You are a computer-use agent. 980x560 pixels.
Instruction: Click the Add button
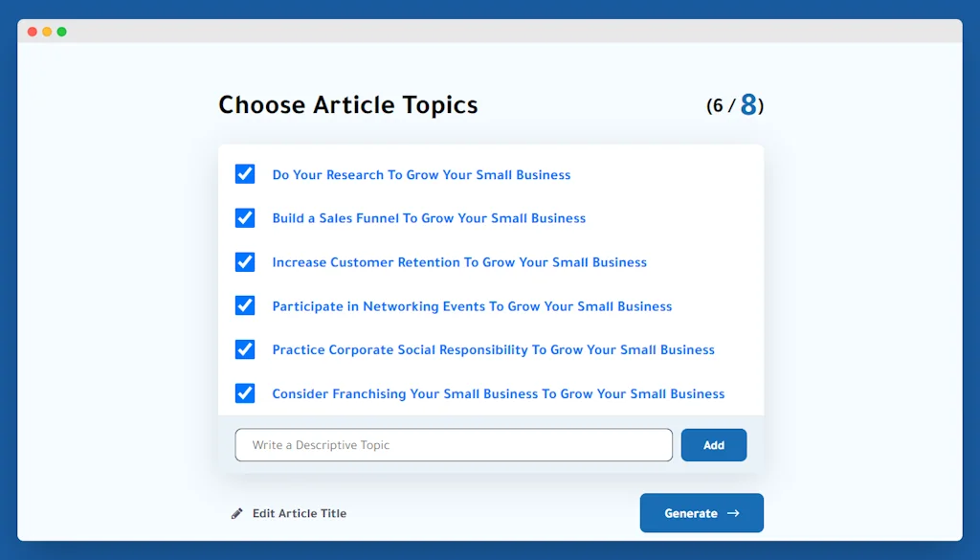(x=713, y=445)
